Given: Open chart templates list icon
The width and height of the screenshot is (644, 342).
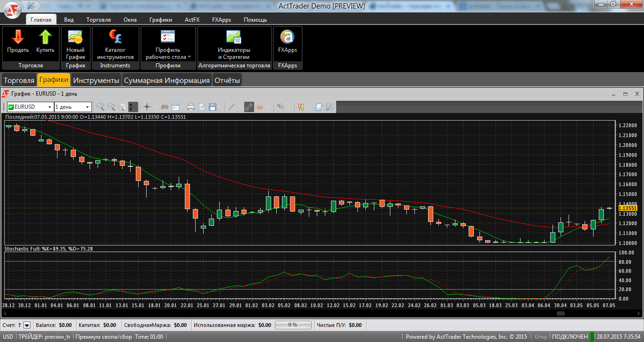Looking at the screenshot, I should [175, 107].
